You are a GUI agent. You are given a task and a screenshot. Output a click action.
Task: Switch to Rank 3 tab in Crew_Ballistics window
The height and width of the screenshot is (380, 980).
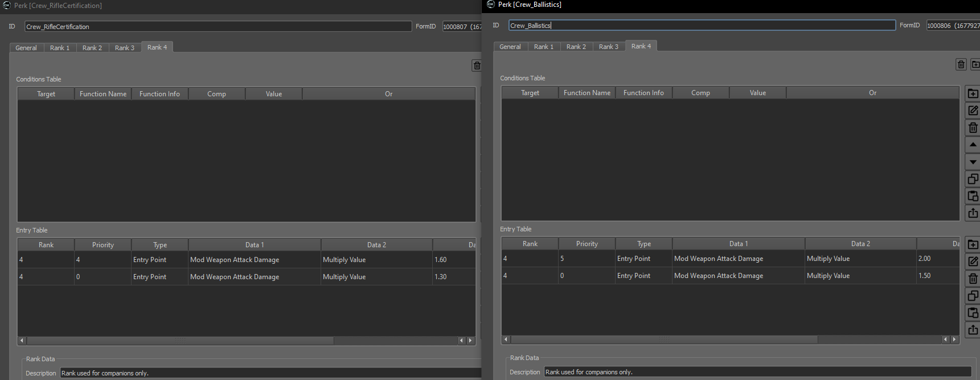click(609, 47)
